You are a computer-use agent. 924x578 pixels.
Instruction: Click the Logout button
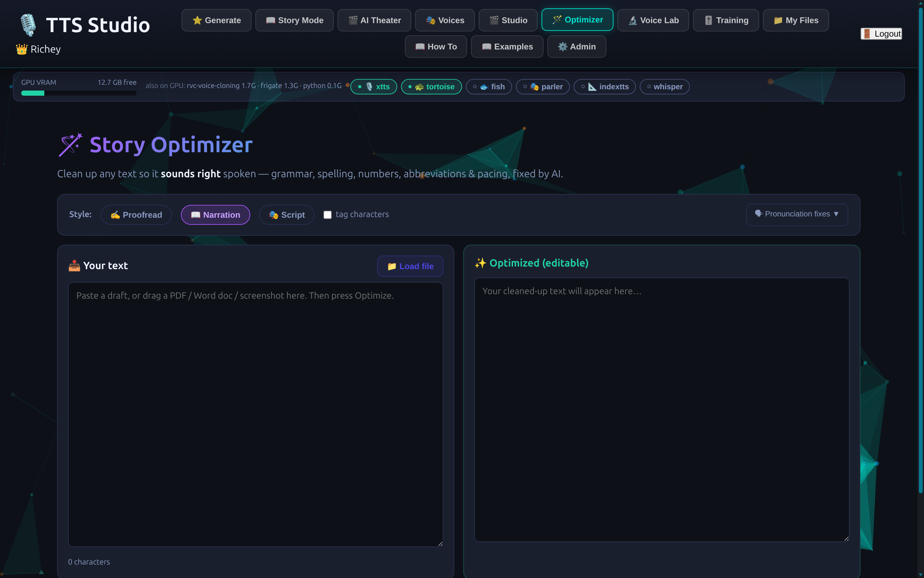point(881,34)
